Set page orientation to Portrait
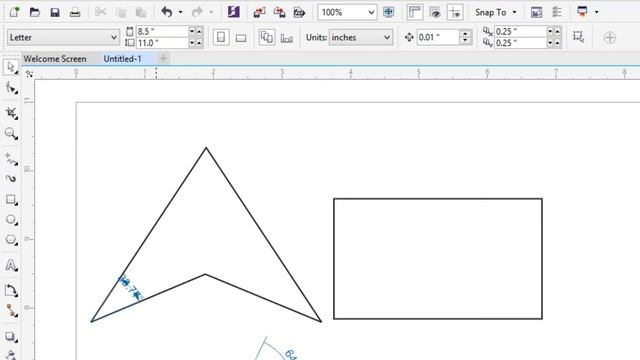Viewport: 640px width, 360px height. coord(221,38)
